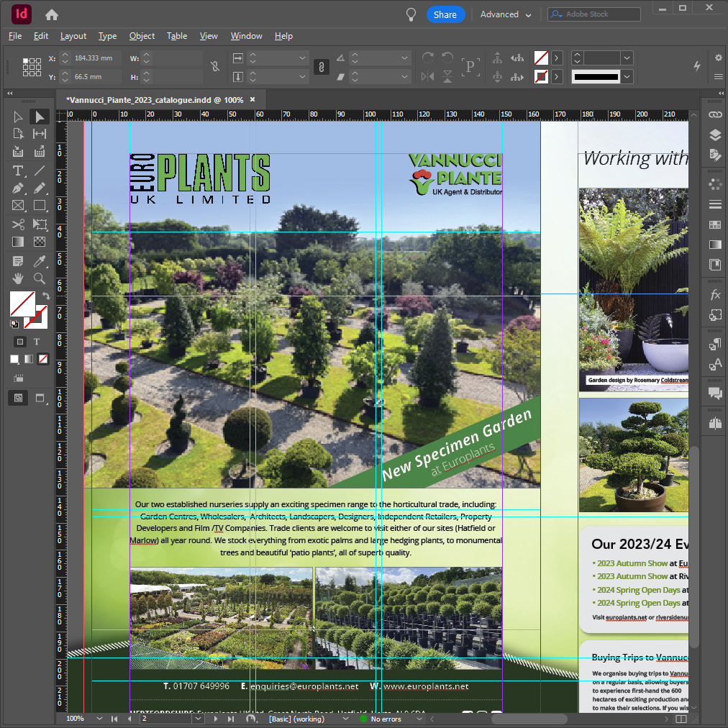Open the Links panel chain icon
The width and height of the screenshot is (728, 728).
coord(715,114)
